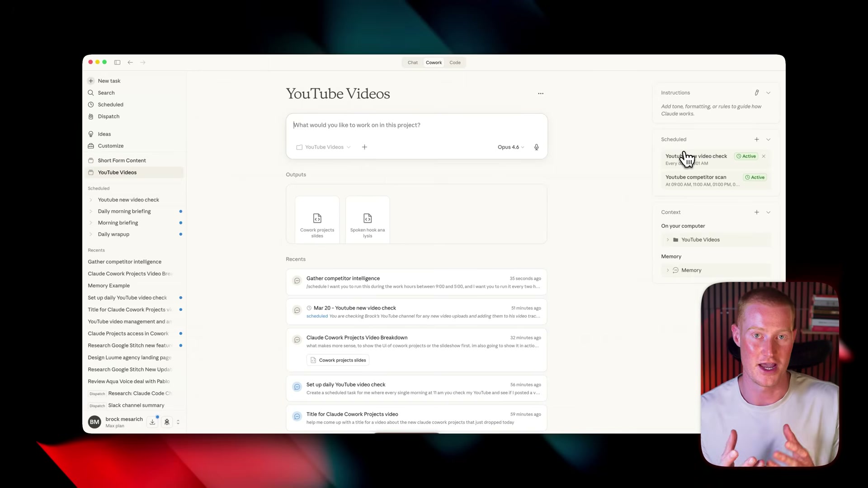868x488 pixels.
Task: Add context with the plus icon
Action: (x=757, y=212)
